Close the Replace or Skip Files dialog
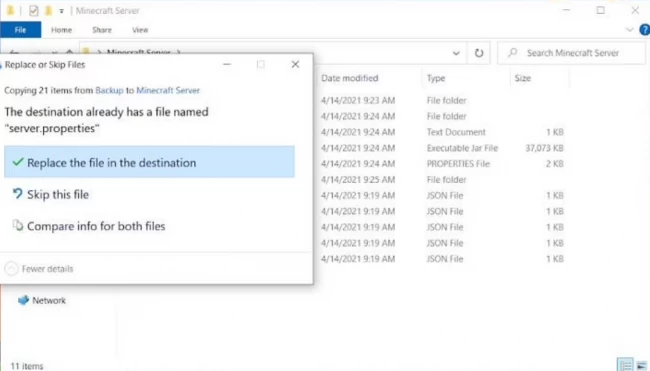 coord(295,64)
